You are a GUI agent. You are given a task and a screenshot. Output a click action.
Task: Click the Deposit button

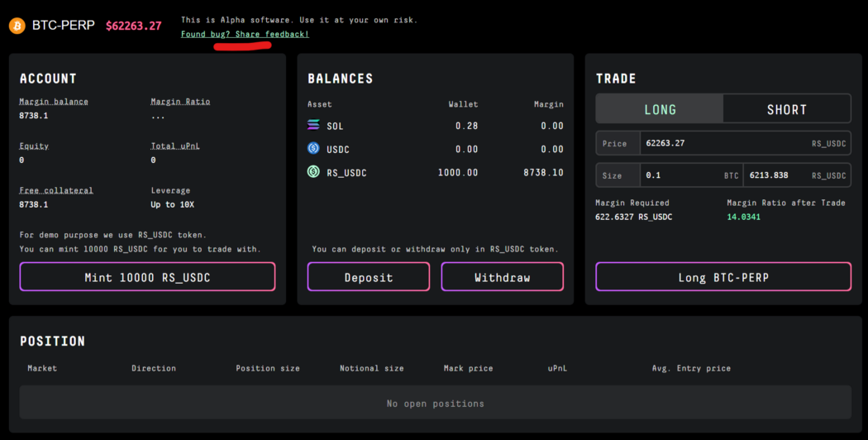click(x=369, y=277)
